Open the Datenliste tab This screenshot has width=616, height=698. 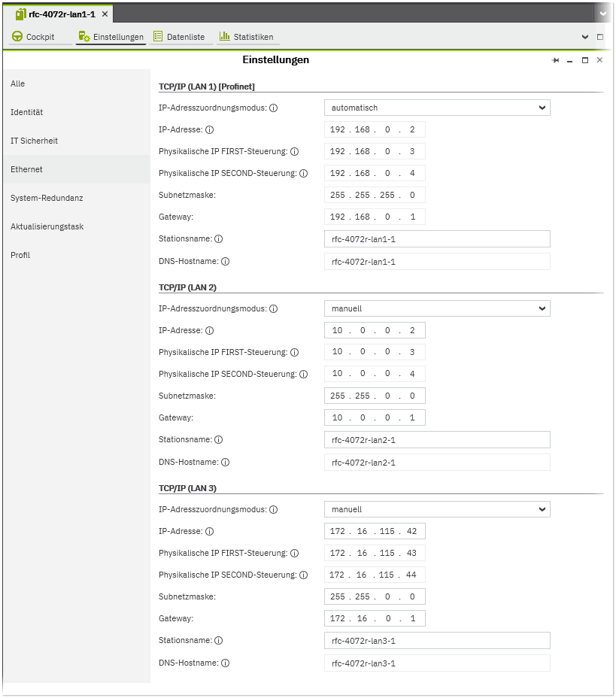click(179, 37)
